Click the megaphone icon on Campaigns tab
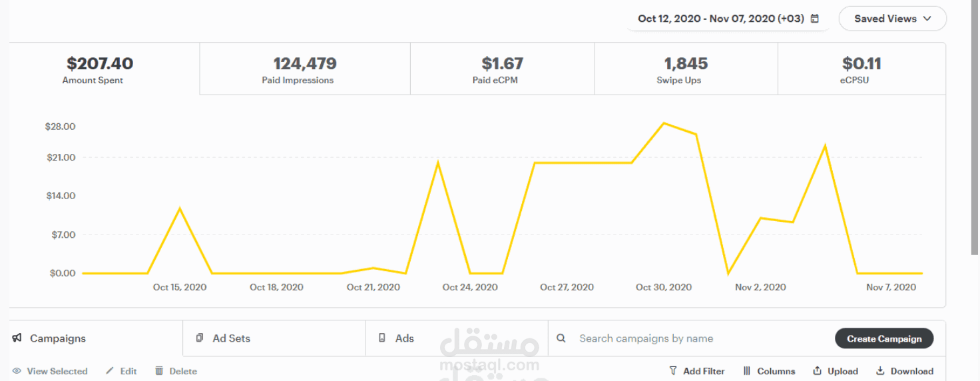 click(17, 338)
